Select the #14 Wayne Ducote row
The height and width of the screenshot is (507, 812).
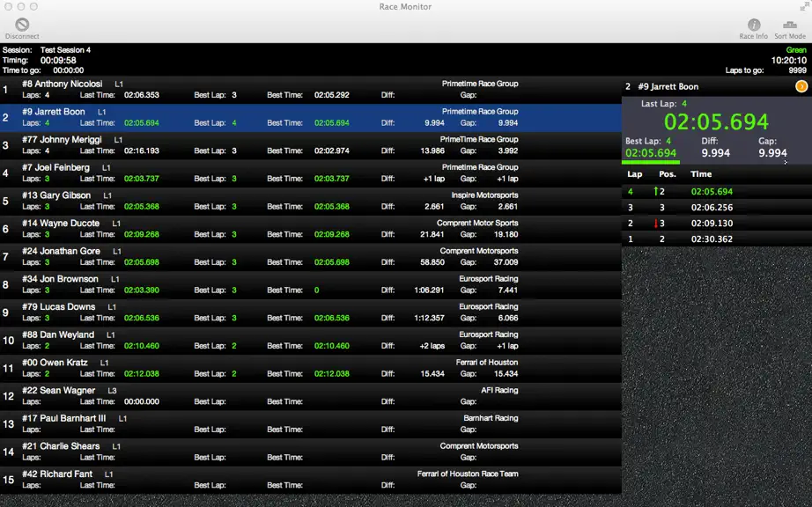(311, 230)
